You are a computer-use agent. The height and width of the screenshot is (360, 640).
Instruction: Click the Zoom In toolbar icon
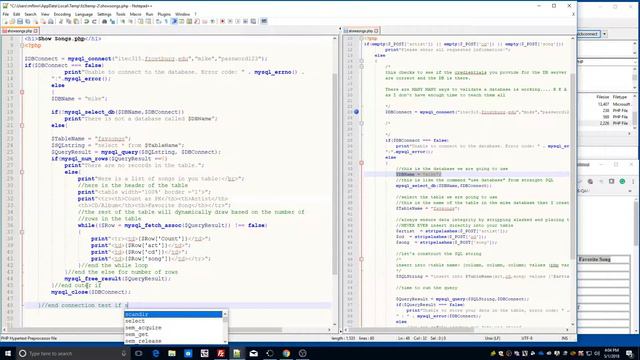[122, 21]
